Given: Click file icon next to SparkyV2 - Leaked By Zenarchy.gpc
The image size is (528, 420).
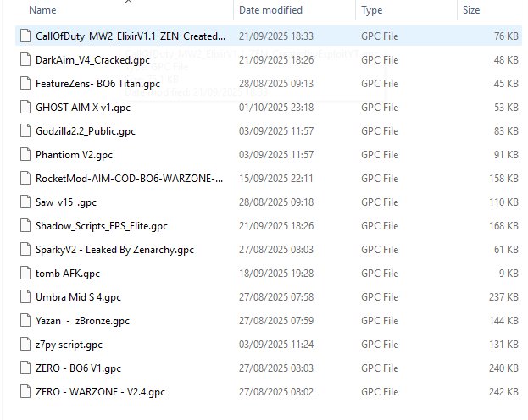Looking at the screenshot, I should click(25, 249).
